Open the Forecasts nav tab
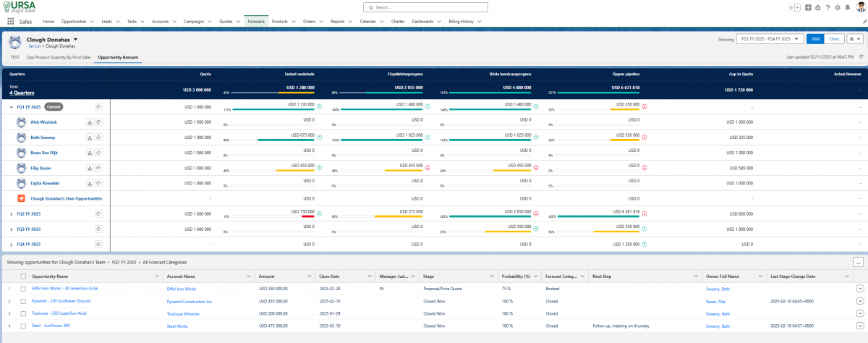868x343 pixels. 256,22
